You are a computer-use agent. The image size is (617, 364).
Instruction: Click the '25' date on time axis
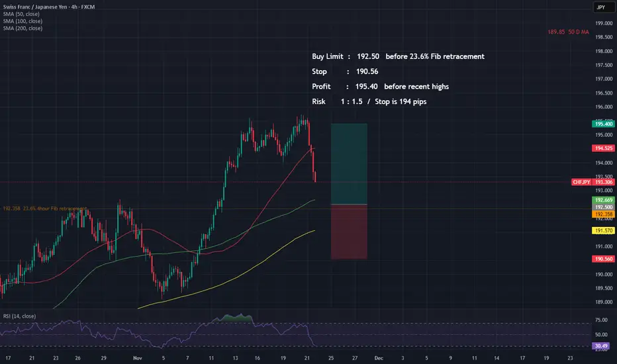point(331,358)
